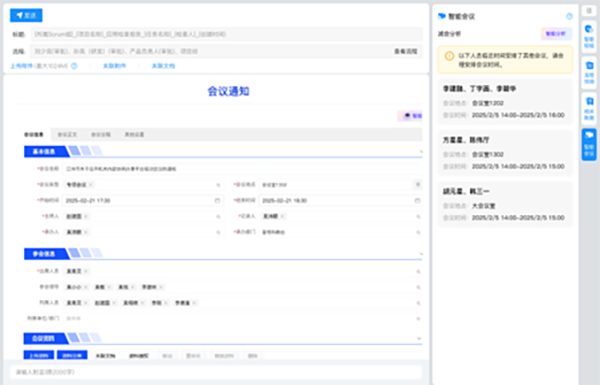The height and width of the screenshot is (385, 600).
Task: Click the blue 发送 send button
Action: [26, 15]
